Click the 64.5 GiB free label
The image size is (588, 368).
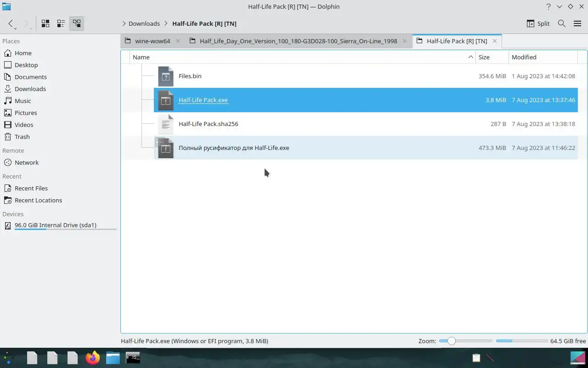pos(568,341)
